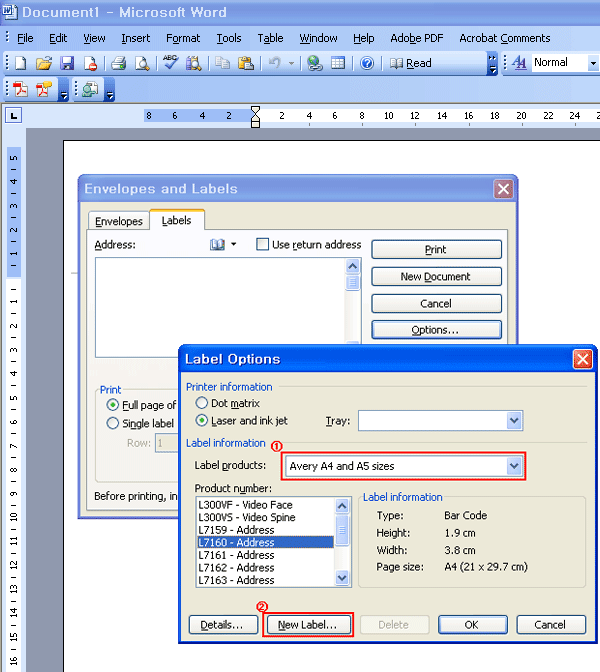Close the Label Options dialog
Viewport: 600px width, 672px height.
coord(582,359)
